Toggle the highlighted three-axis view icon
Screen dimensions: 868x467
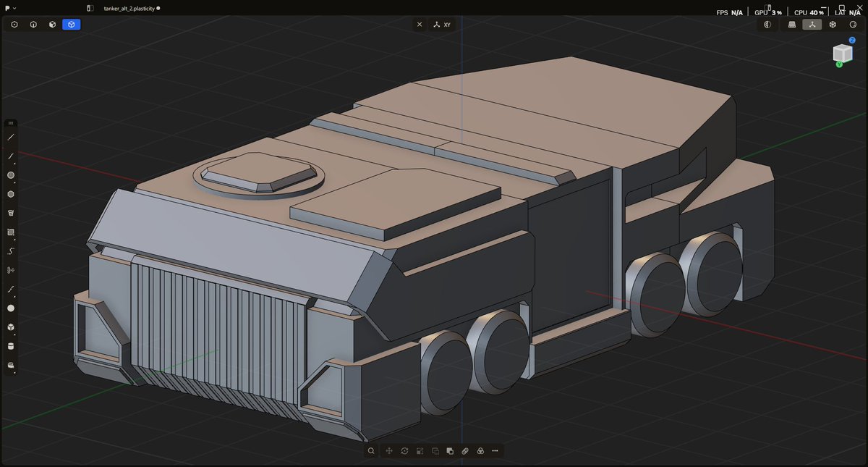812,24
